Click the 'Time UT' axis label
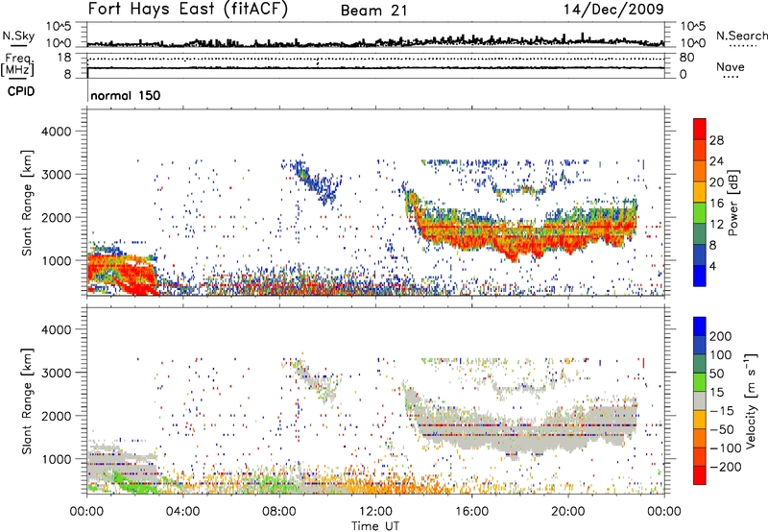 point(375,525)
